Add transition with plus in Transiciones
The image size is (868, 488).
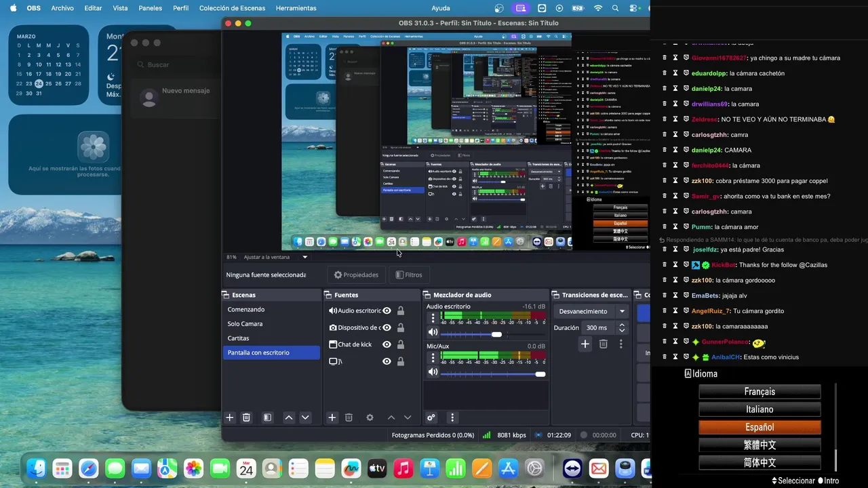point(585,344)
